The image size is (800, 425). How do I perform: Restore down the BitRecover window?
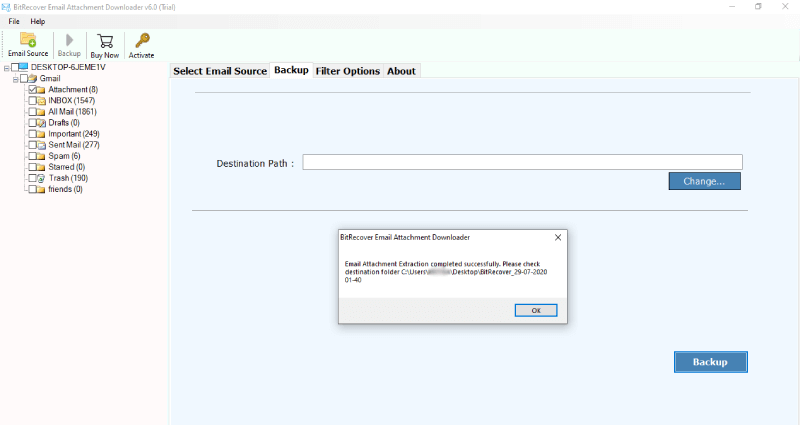point(758,7)
